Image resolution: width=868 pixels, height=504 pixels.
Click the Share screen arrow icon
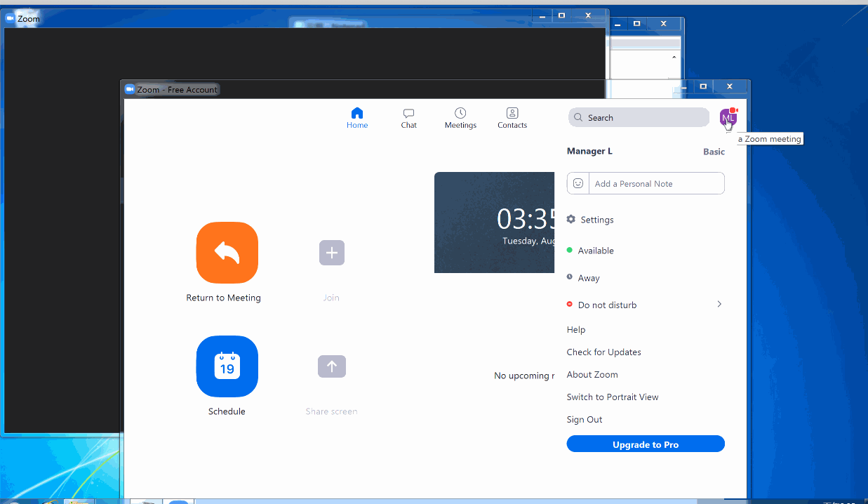[x=331, y=366]
